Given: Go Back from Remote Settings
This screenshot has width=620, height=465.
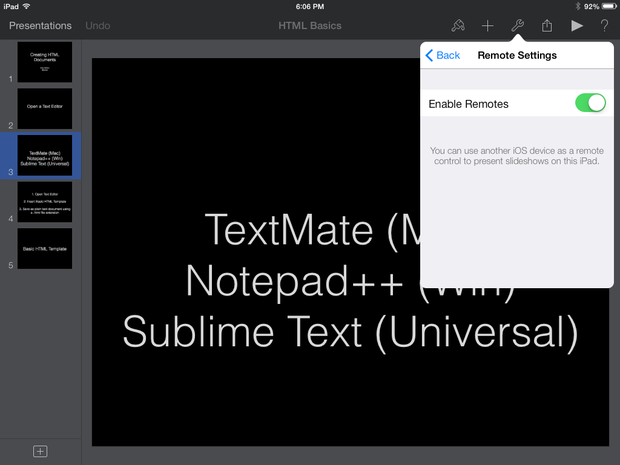Looking at the screenshot, I should [x=443, y=55].
